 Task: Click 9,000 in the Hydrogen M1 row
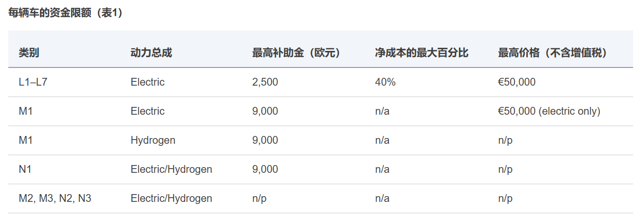[x=265, y=140]
